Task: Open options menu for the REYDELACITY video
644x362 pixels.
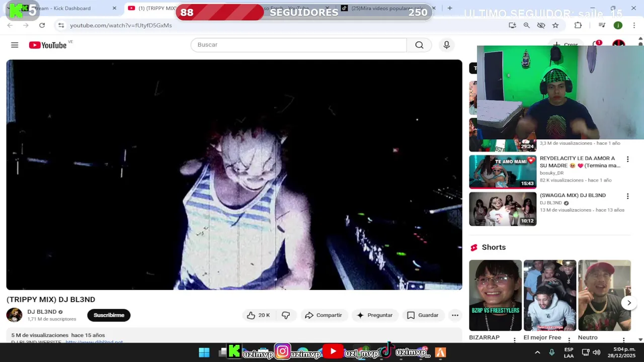Action: coord(627,159)
